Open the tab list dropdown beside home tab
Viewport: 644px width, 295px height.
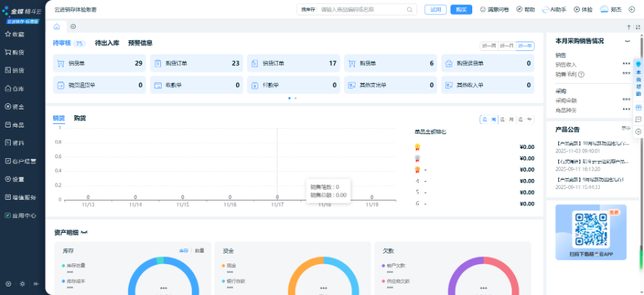(73, 26)
